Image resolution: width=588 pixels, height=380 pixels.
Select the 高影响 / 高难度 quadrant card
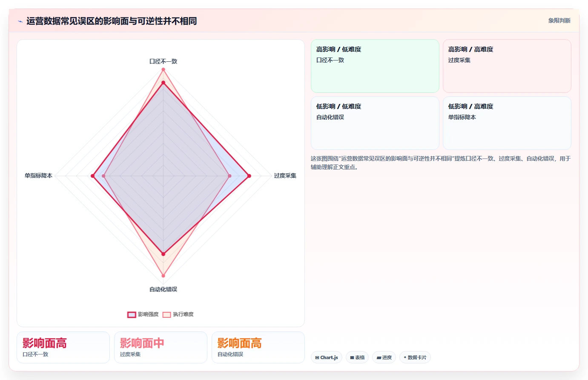[x=507, y=66]
